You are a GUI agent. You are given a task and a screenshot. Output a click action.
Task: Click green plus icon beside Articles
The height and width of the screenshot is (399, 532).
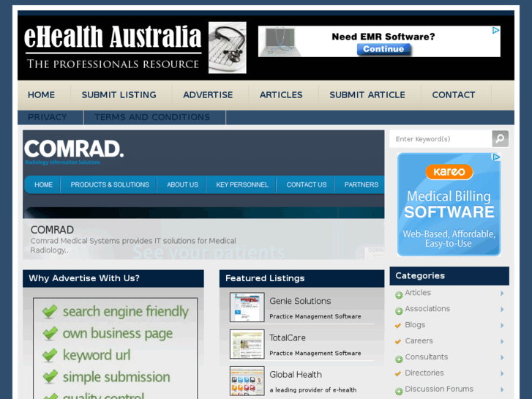pyautogui.click(x=399, y=295)
